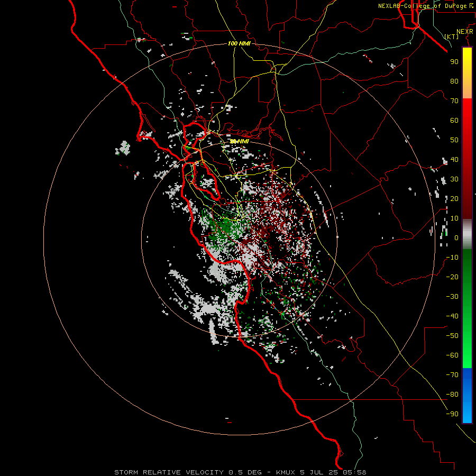
Task: Select the 30 value on velocity scale
Action: (x=454, y=179)
